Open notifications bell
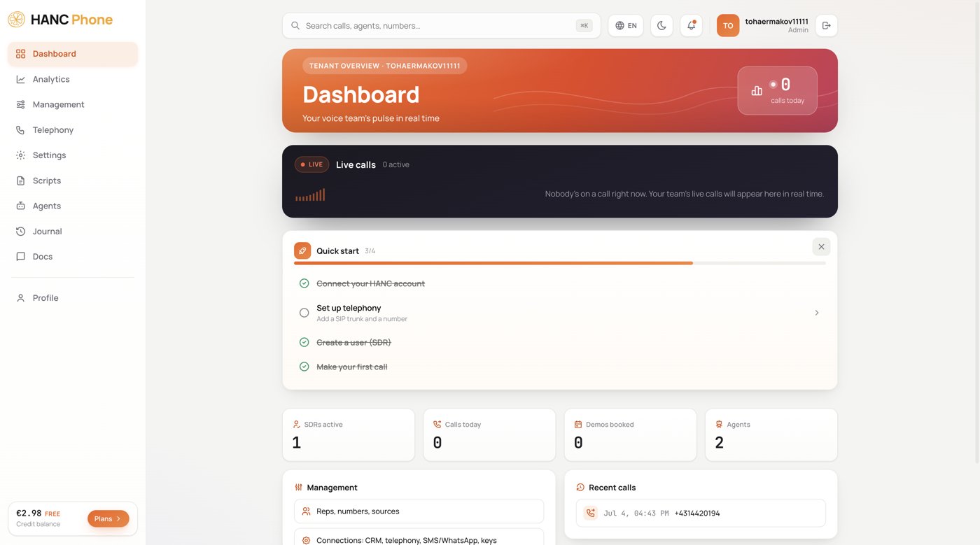The height and width of the screenshot is (545, 980). point(691,26)
